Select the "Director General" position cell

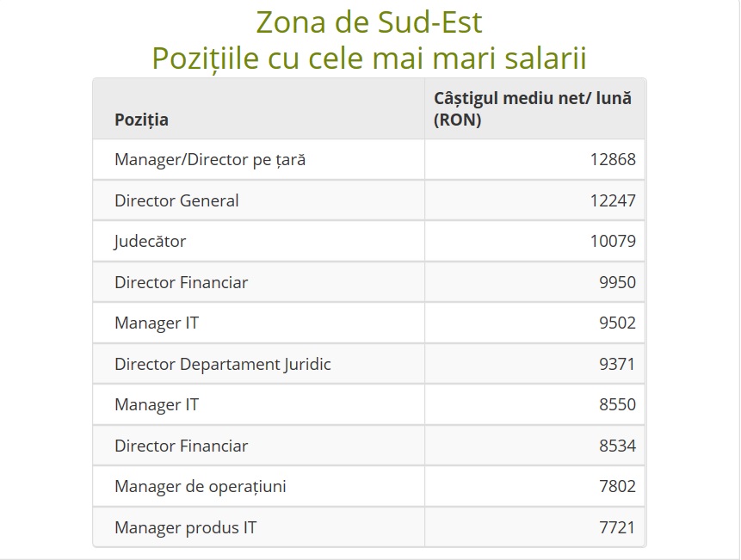(x=176, y=200)
